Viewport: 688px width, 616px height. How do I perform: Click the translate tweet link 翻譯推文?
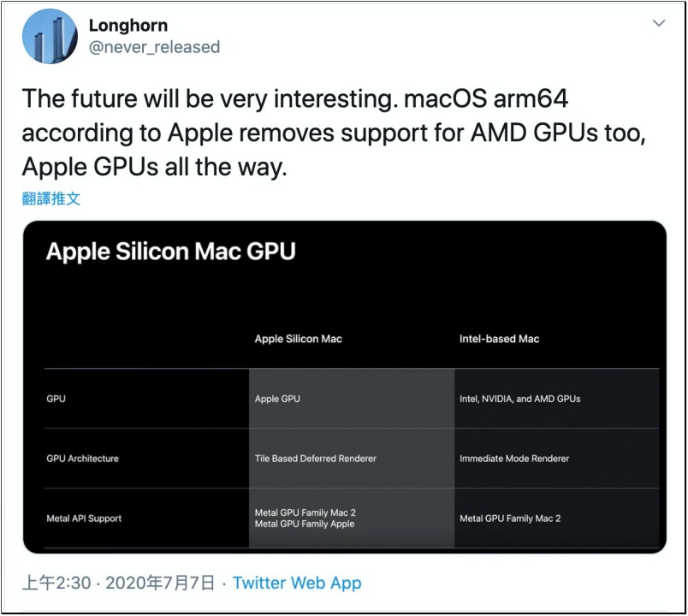[50, 198]
